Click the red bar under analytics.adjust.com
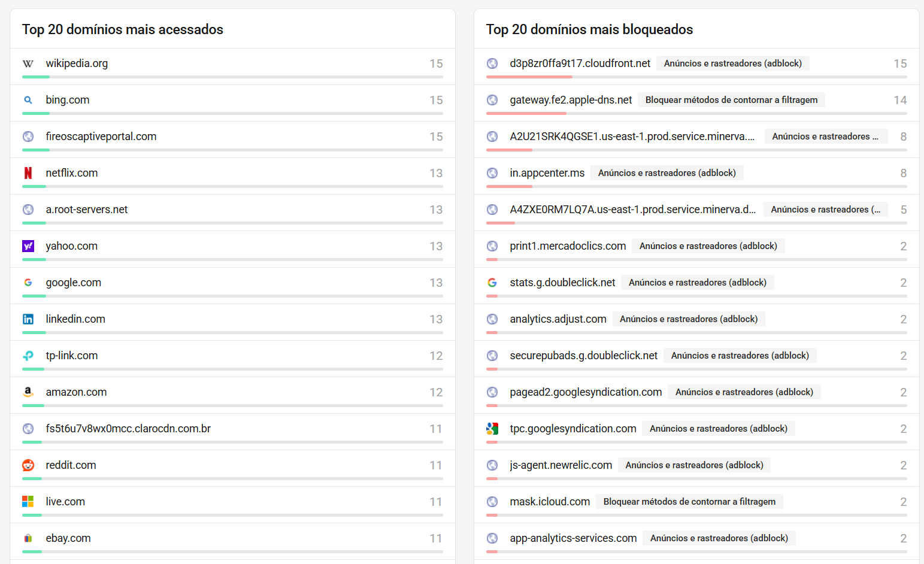Screen dimensions: 924x564 (x=492, y=332)
